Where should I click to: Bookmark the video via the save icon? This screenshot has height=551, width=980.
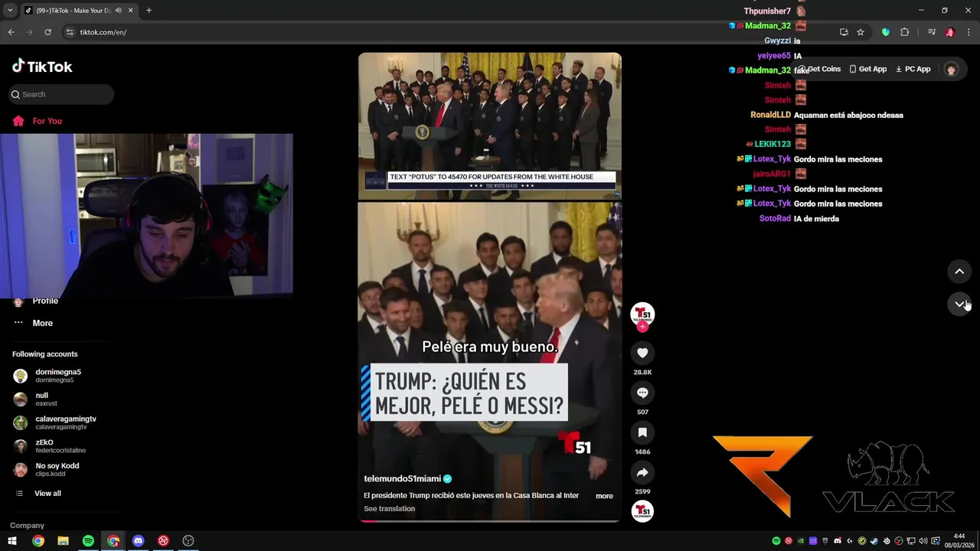[x=642, y=432]
